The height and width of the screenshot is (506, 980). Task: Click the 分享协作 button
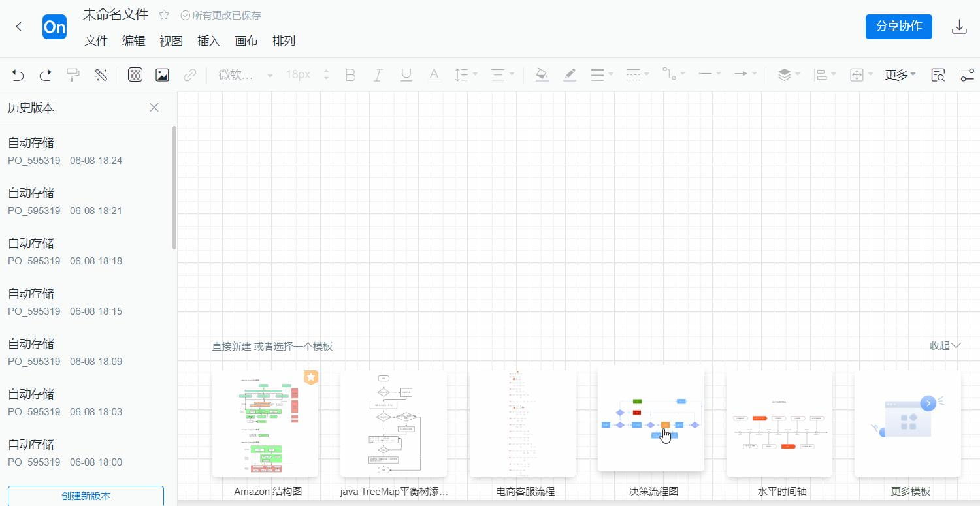coord(898,27)
